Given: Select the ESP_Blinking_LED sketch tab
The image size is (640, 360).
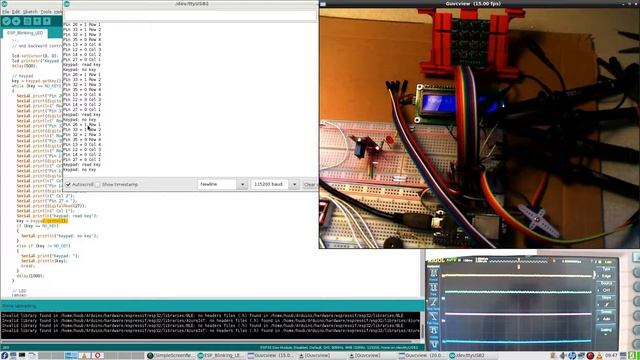Looking at the screenshot, I should [25, 33].
